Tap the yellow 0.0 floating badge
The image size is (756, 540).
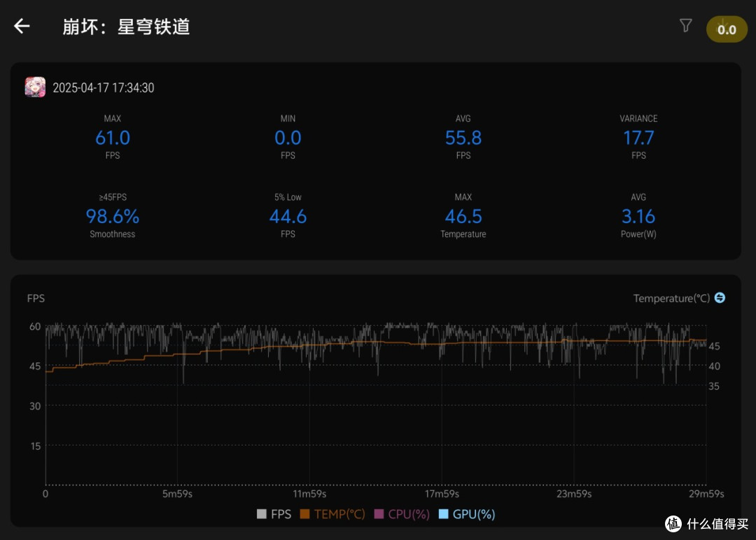pyautogui.click(x=727, y=29)
